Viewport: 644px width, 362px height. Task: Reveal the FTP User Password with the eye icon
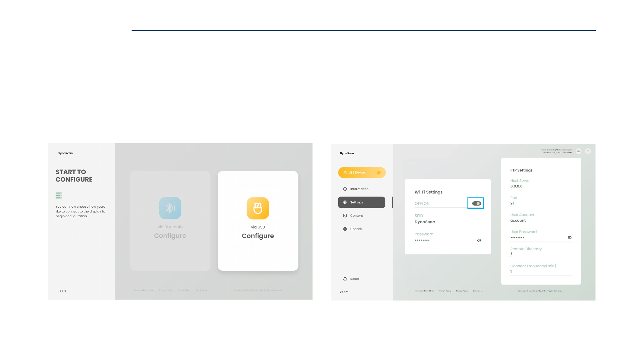(569, 238)
